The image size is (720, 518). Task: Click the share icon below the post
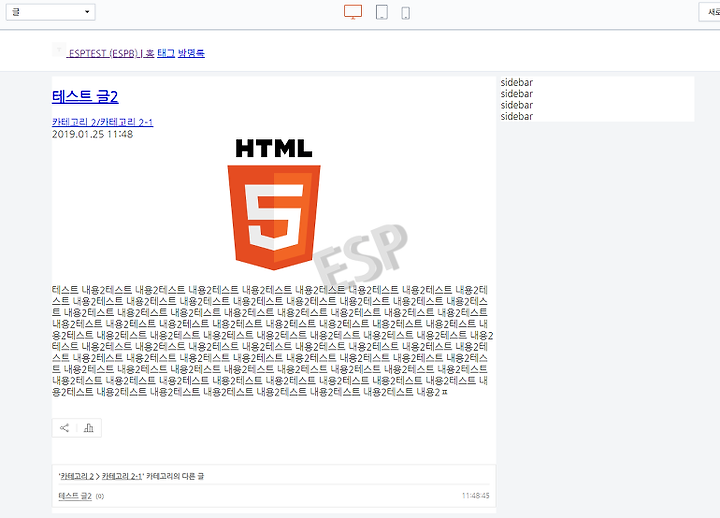64,428
